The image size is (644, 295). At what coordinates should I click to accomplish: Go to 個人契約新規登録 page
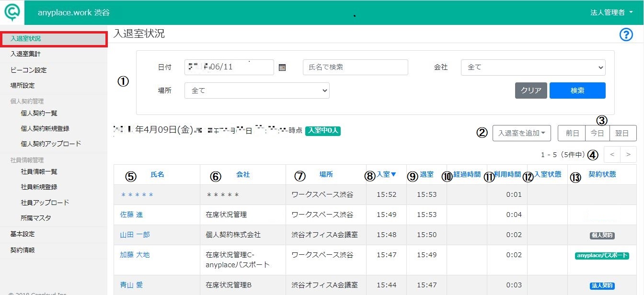tap(46, 128)
